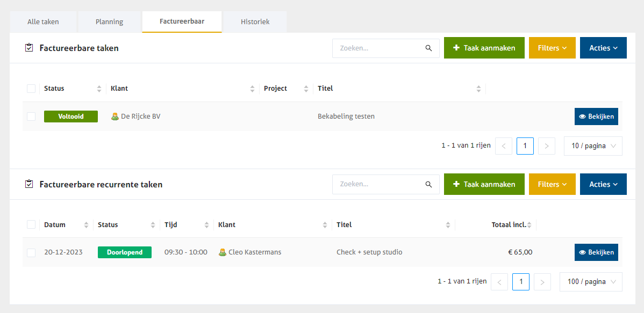Viewport: 644px width, 313px height.
Task: Tick the checkbox for the Bekabeling testen row
Action: pos(31,117)
